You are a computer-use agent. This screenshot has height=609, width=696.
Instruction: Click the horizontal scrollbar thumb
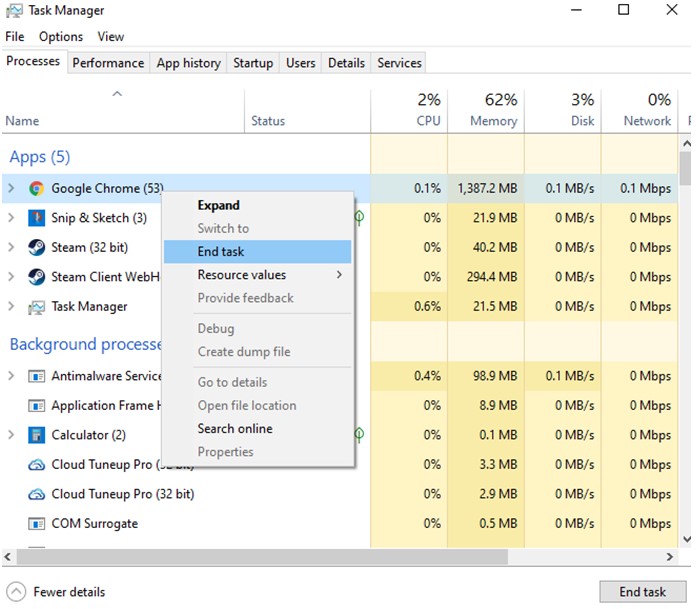262,557
